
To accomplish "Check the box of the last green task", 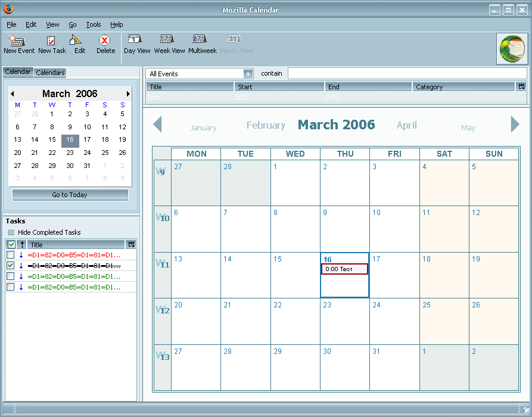I will click(11, 287).
